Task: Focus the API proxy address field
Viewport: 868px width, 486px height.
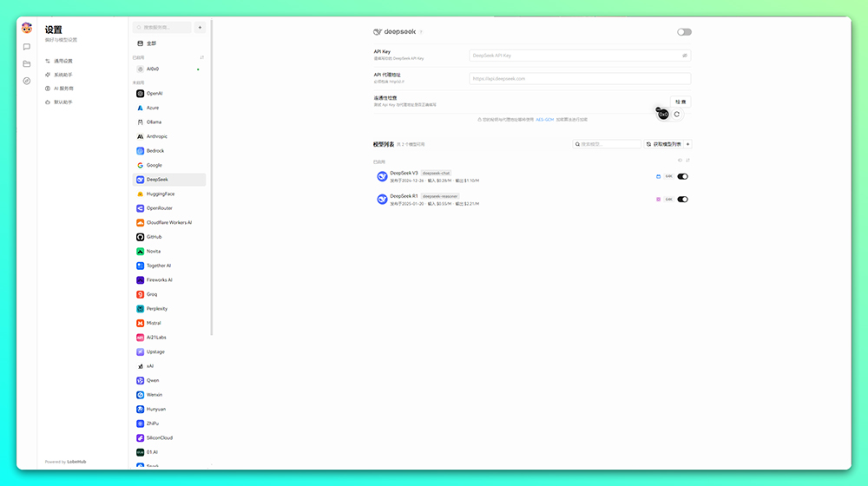Action: coord(580,79)
